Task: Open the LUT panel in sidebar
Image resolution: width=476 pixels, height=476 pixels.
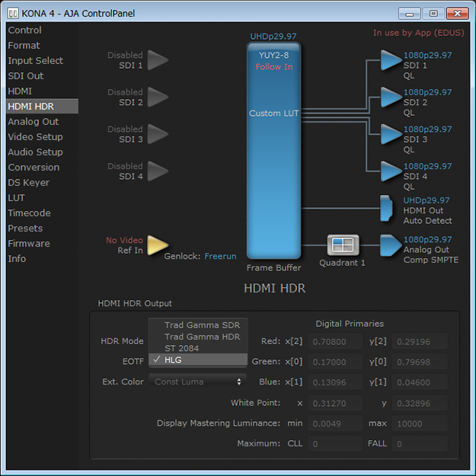Action: (17, 198)
